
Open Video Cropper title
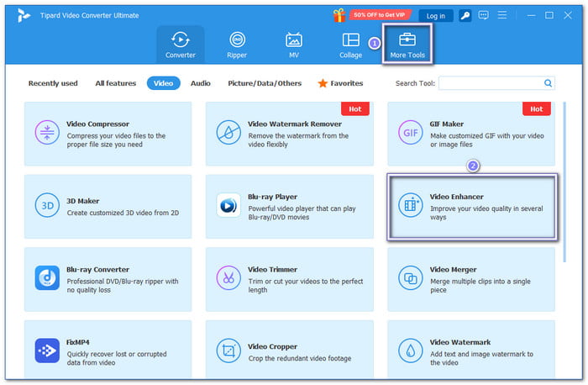273,346
